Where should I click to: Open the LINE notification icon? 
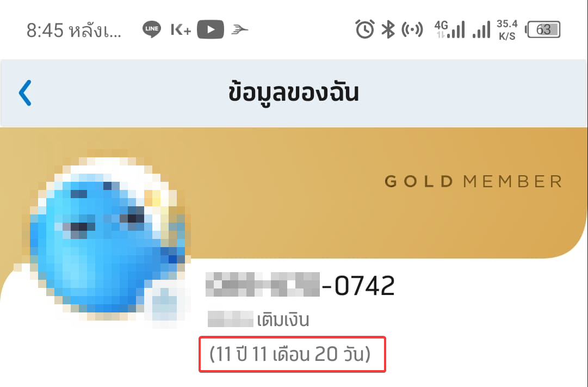(152, 29)
